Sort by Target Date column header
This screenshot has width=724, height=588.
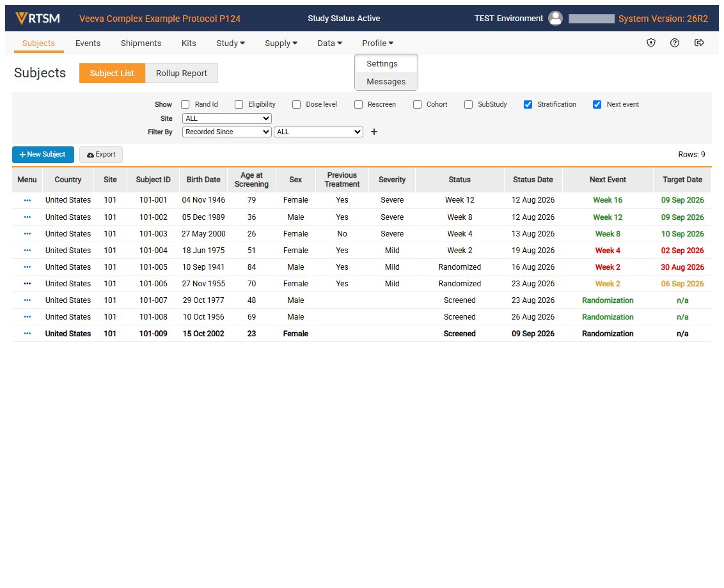[x=682, y=180]
